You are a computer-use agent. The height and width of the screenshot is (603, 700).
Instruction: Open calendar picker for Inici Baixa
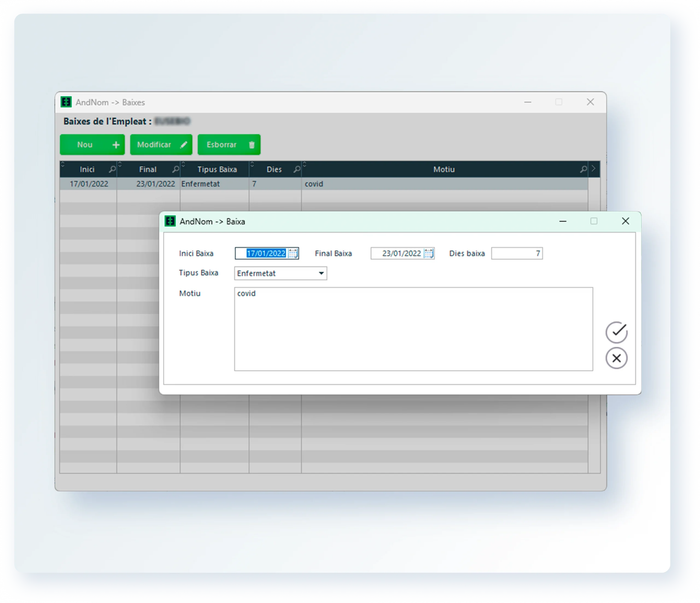click(293, 253)
